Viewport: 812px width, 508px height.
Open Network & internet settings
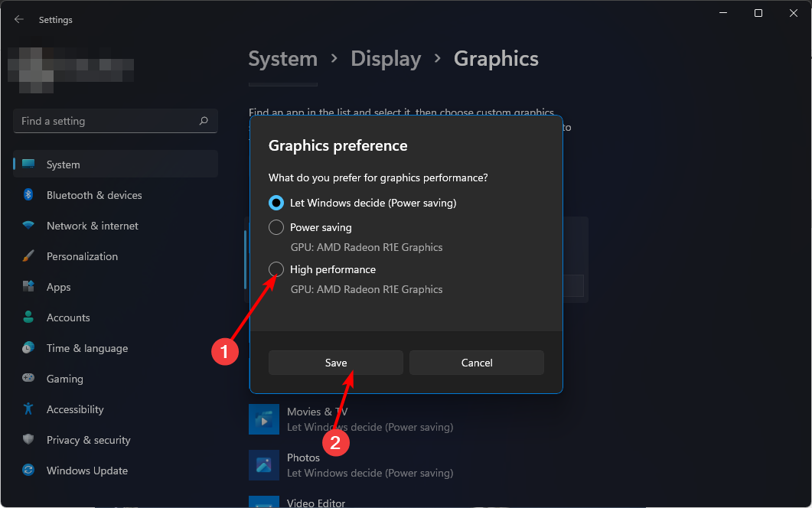[x=115, y=225]
